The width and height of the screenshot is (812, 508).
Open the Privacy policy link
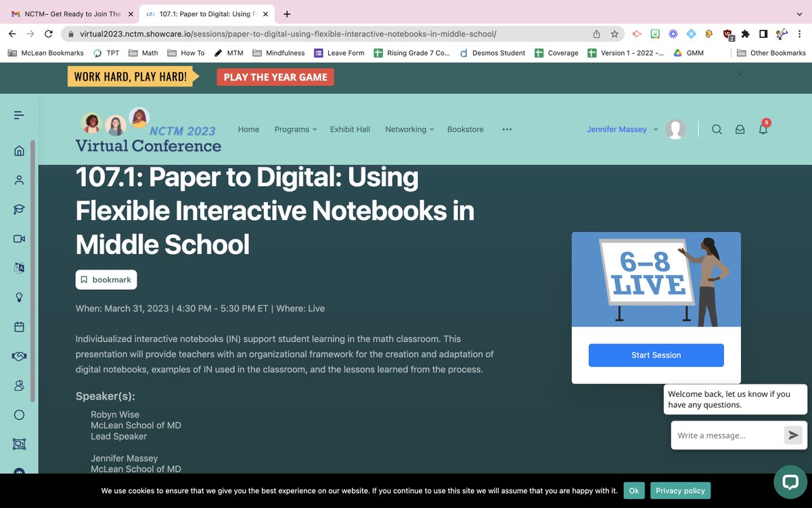[680, 490]
